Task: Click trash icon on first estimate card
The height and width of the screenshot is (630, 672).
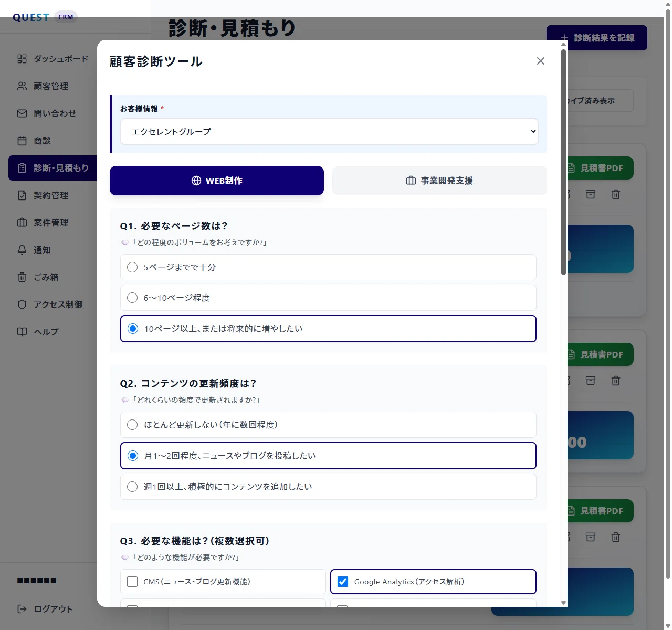Action: pyautogui.click(x=616, y=194)
